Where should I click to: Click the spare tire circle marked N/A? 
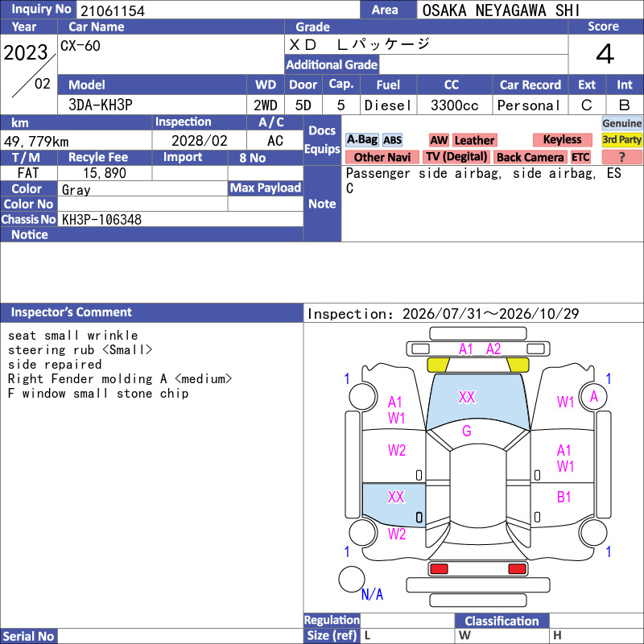tap(352, 579)
